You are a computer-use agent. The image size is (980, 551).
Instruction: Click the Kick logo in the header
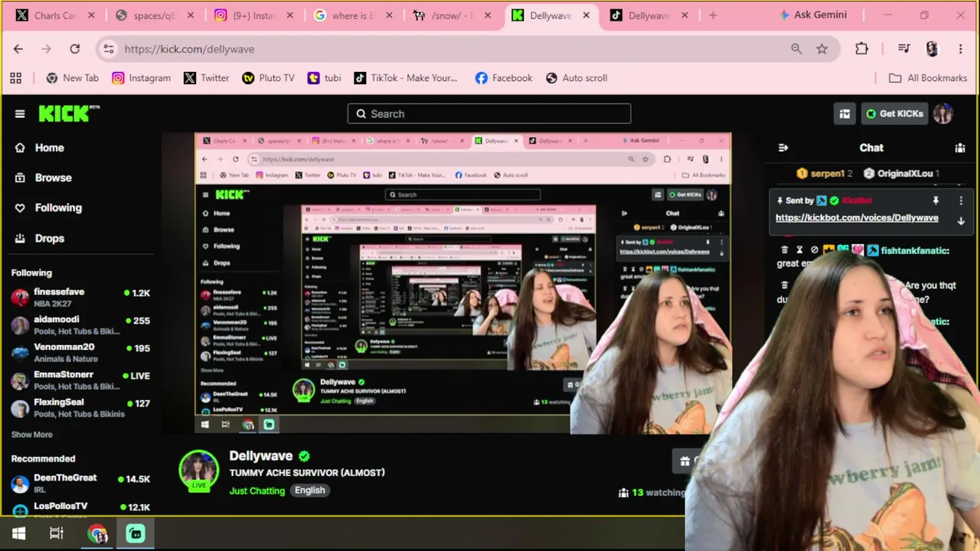(x=69, y=113)
